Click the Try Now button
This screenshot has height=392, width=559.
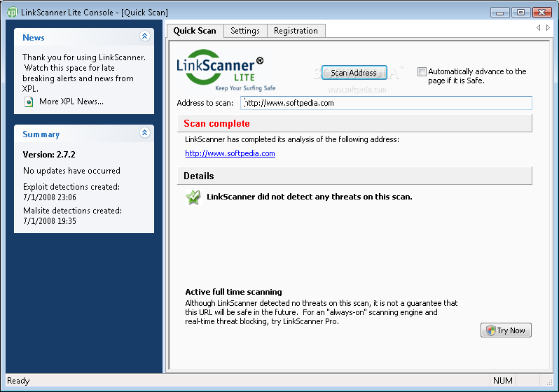tap(506, 330)
